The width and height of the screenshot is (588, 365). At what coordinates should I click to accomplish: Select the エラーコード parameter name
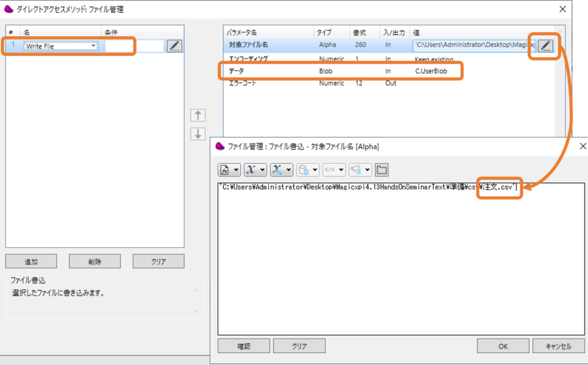pos(242,83)
